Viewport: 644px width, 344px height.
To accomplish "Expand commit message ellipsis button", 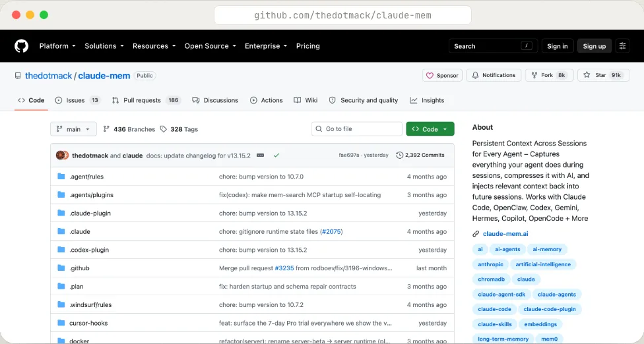I will (261, 156).
